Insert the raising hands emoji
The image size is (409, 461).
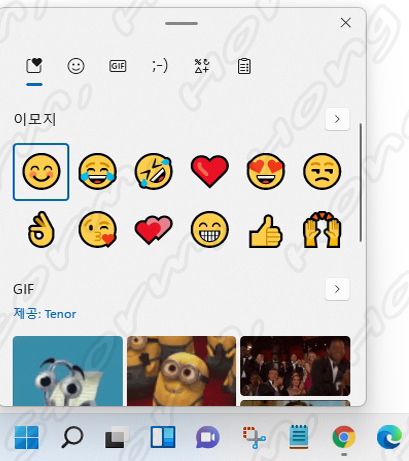tap(322, 230)
